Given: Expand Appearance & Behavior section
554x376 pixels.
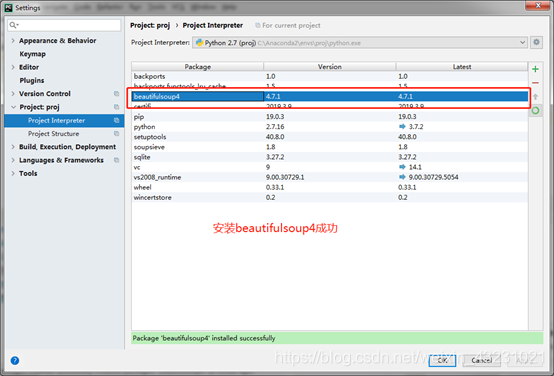Looking at the screenshot, I should [x=13, y=41].
